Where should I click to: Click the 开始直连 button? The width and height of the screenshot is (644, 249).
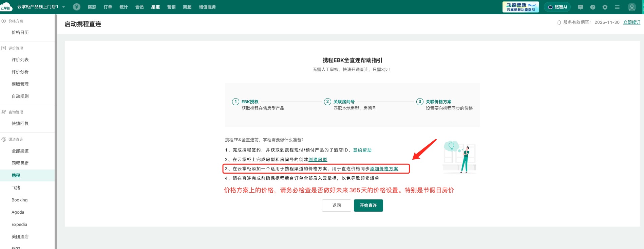coord(368,206)
